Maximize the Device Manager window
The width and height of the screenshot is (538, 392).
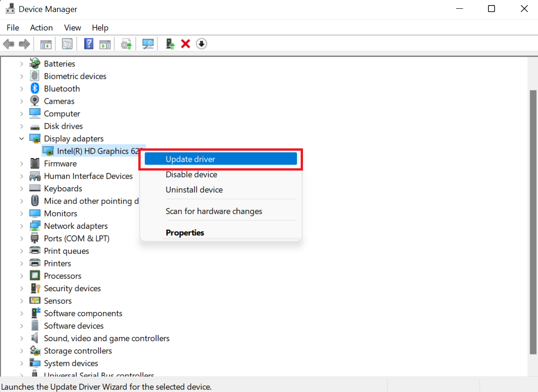pyautogui.click(x=491, y=9)
